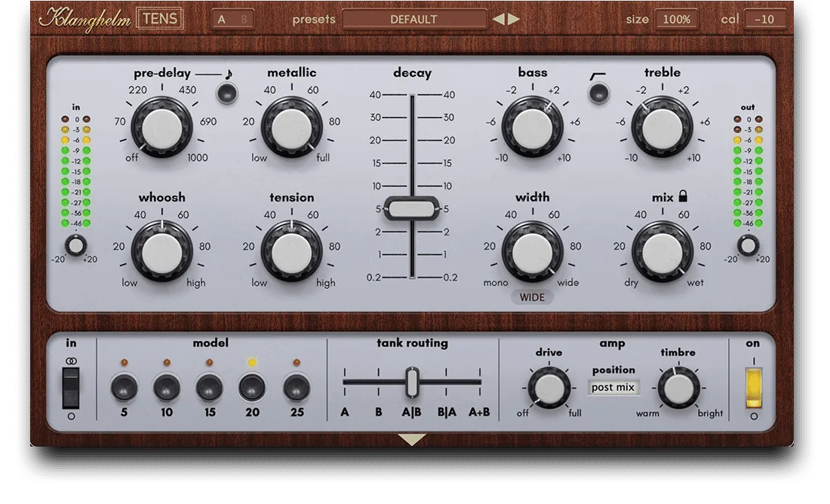
Task: Click the amp timbre knob
Action: [678, 388]
